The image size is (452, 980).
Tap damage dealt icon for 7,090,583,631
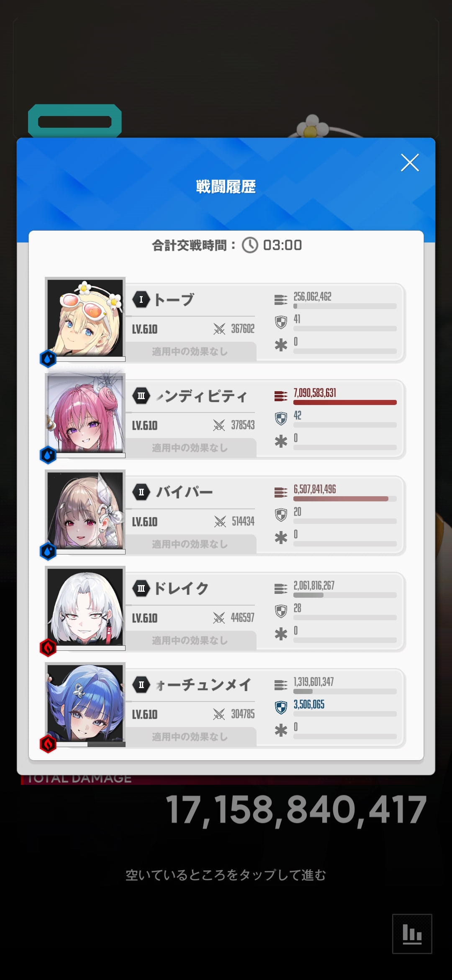coord(281,396)
